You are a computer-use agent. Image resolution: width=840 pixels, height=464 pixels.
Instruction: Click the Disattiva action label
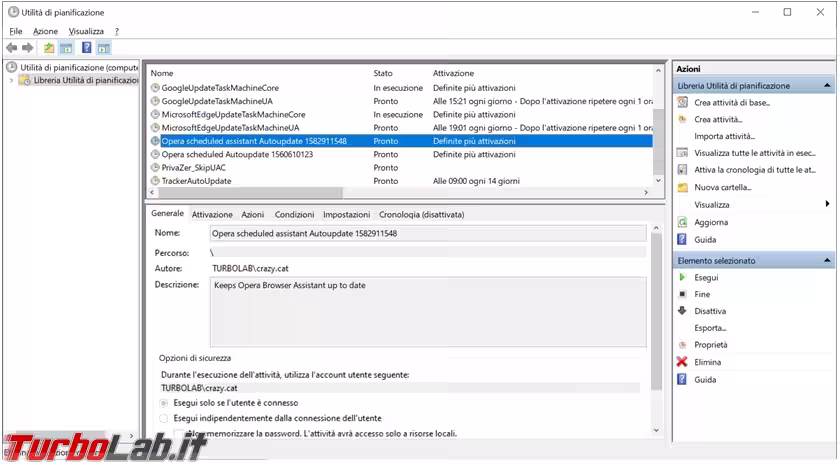710,311
